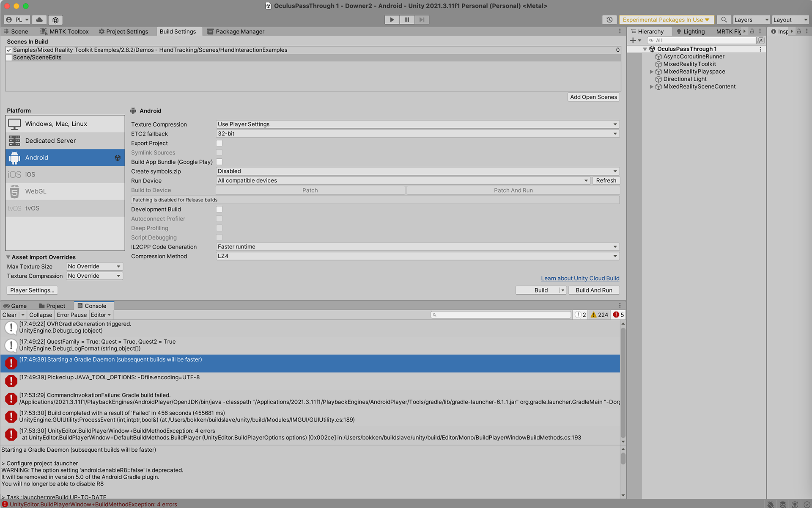Viewport: 812px width, 508px height.
Task: Switch to the Lighting tab
Action: pyautogui.click(x=691, y=31)
